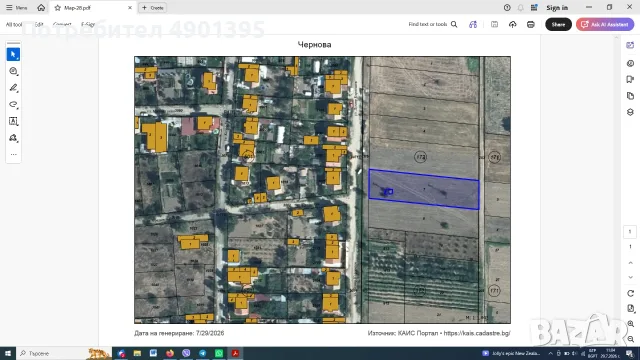This screenshot has width=640, height=360.
Task: Open Firefox from the Windows taskbar
Action: (x=170, y=353)
